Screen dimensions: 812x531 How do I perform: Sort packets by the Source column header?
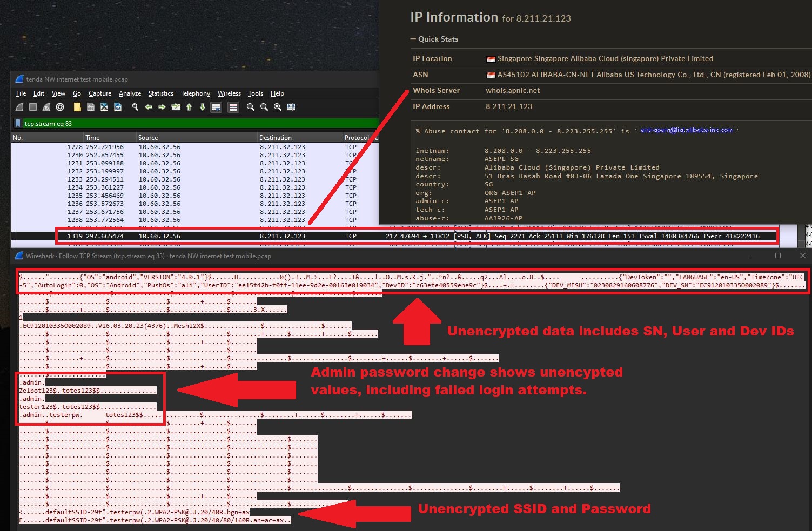point(148,138)
